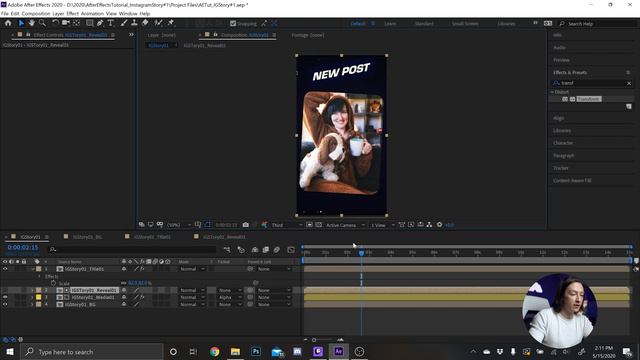This screenshot has height=360, width=640.
Task: Expand the Character panel
Action: pos(563,143)
